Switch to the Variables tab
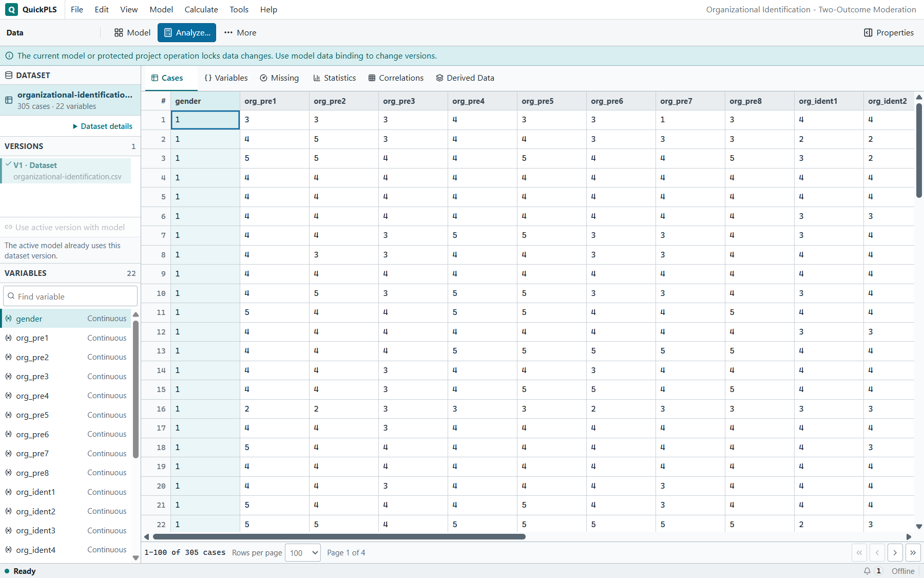The width and height of the screenshot is (924, 578). click(226, 78)
